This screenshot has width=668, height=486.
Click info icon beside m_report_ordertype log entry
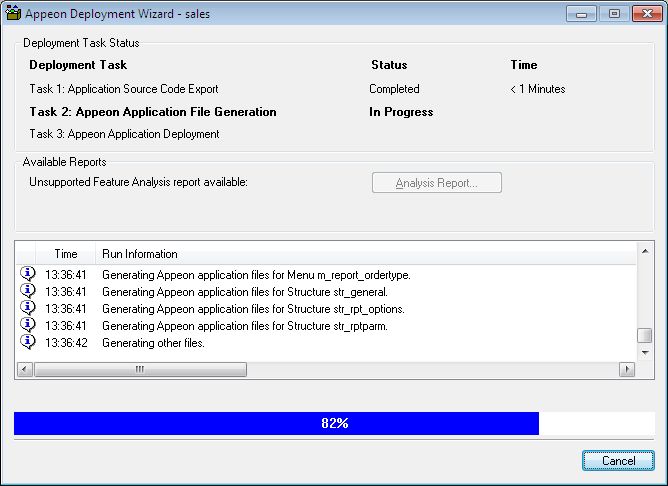[28, 273]
